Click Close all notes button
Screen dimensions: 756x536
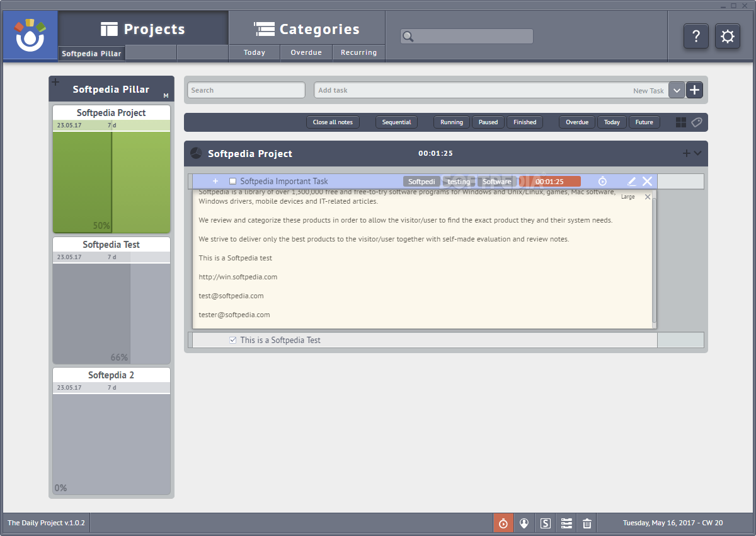tap(333, 122)
